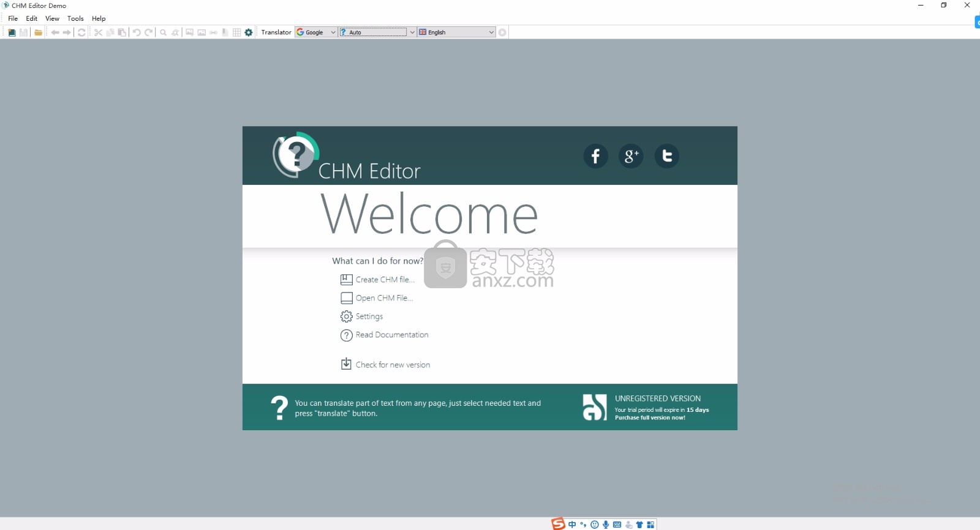Click the forward arrow toolbar icon

pyautogui.click(x=67, y=32)
